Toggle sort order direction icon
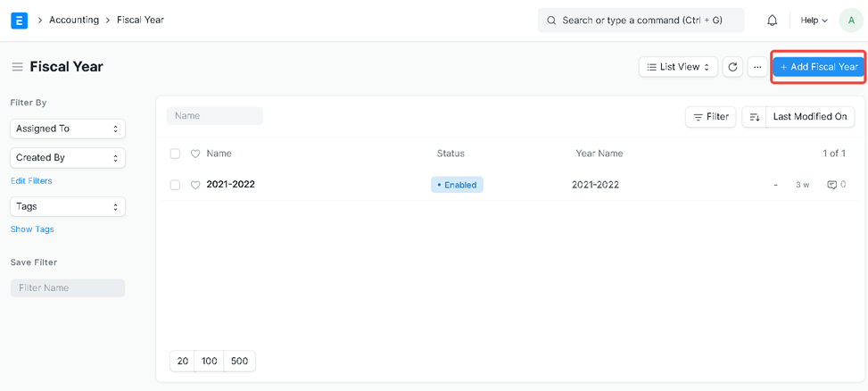Viewport: 868px width, 391px height. click(754, 117)
